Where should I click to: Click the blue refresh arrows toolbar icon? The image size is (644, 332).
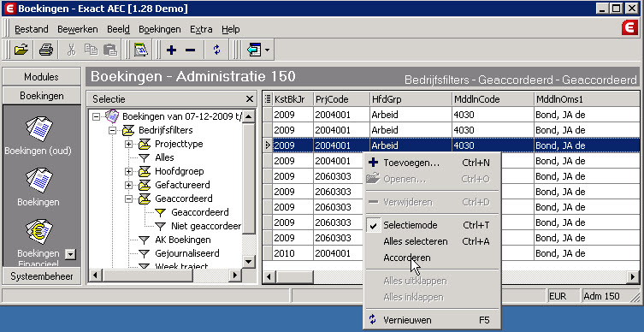click(217, 50)
